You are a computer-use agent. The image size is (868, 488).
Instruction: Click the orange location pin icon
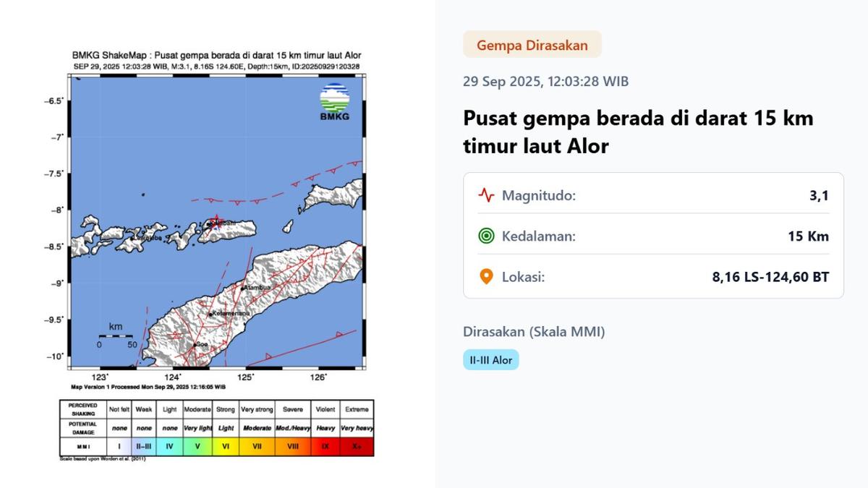click(486, 277)
